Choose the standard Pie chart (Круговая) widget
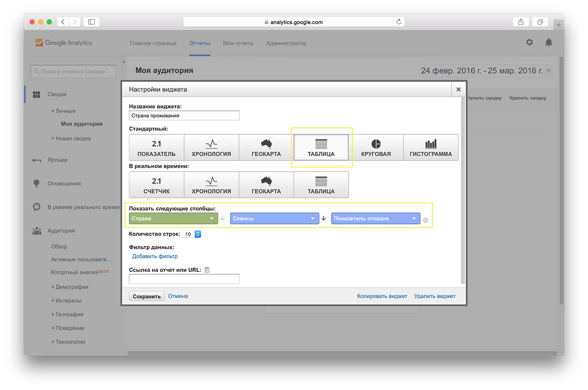 coord(376,148)
